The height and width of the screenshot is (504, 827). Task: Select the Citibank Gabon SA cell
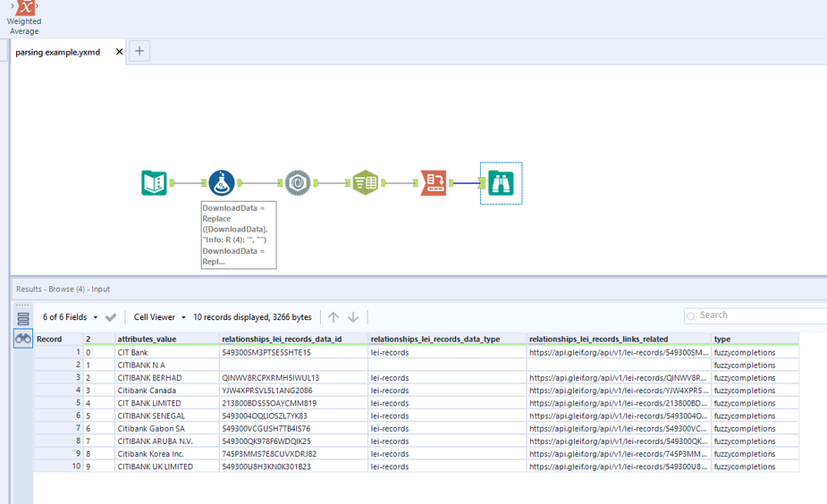166,428
